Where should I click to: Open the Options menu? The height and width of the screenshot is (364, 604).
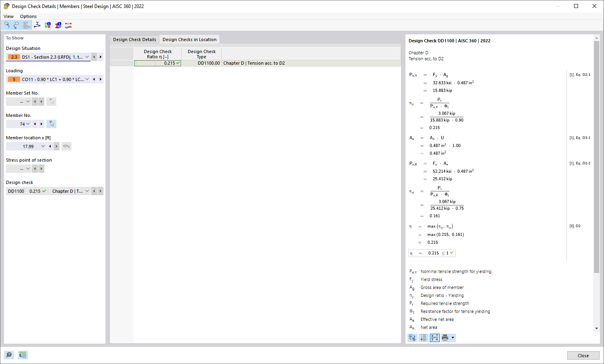pyautogui.click(x=28, y=16)
